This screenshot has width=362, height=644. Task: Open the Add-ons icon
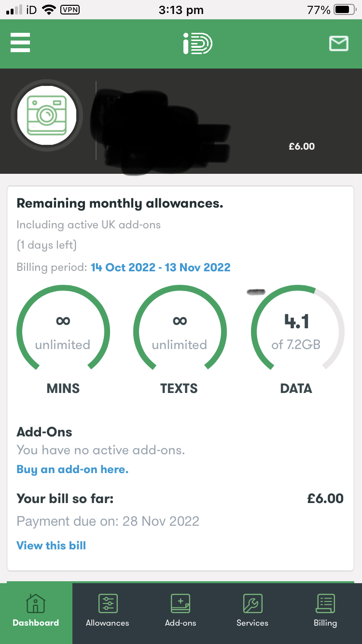(181, 604)
